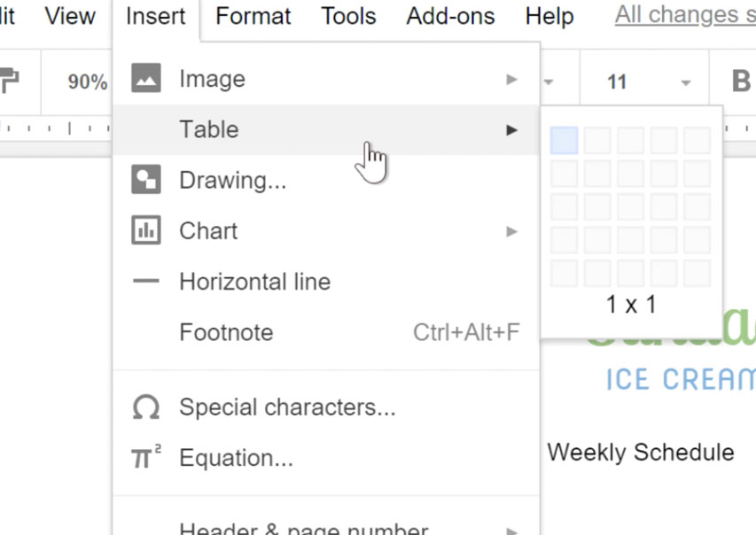The height and width of the screenshot is (535, 756).
Task: Insert an Image using the Image icon
Action: [x=147, y=78]
